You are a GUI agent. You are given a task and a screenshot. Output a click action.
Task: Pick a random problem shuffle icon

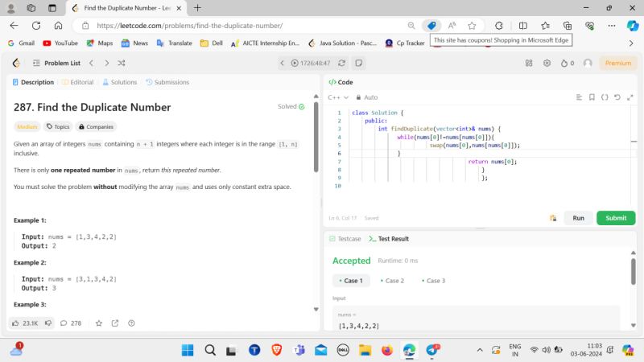pos(122,63)
